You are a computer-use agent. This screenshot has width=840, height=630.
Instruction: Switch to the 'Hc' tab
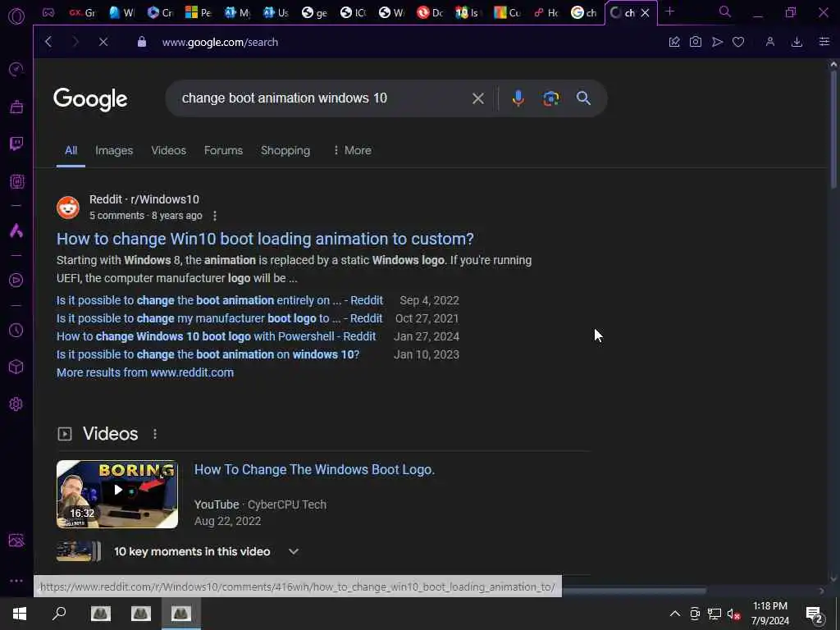[546, 13]
